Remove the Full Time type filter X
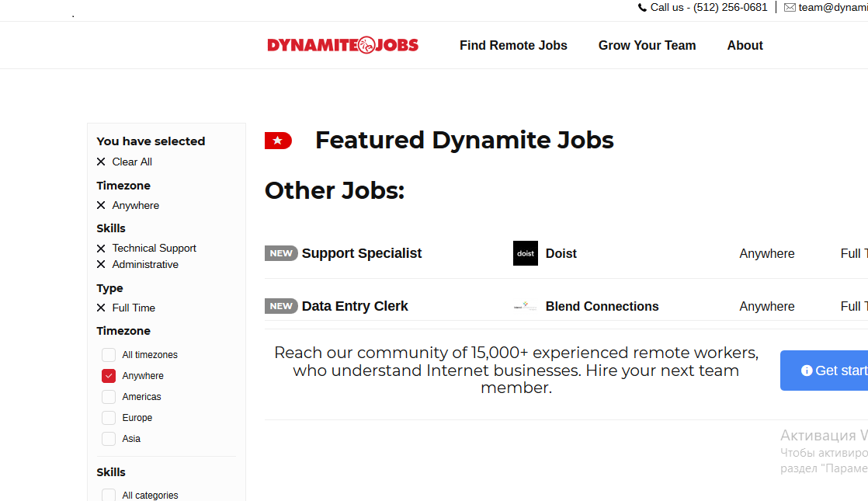 pyautogui.click(x=101, y=308)
